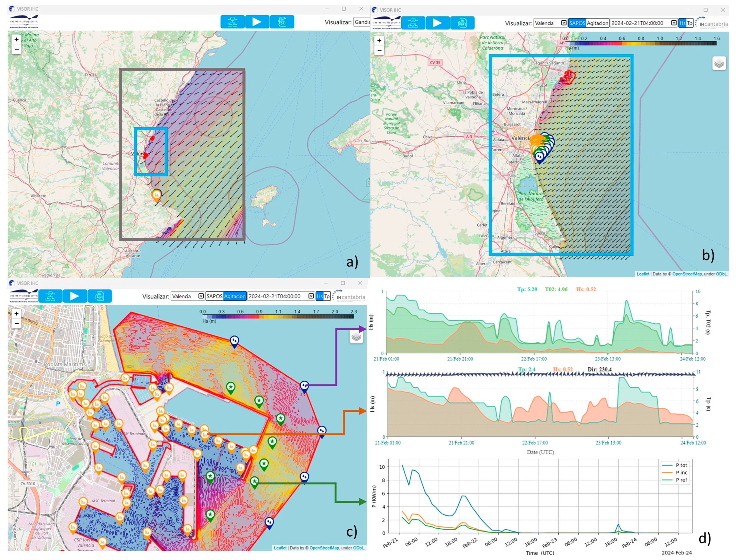
Task: Select Hs variable tab in panel c
Action: click(x=320, y=296)
